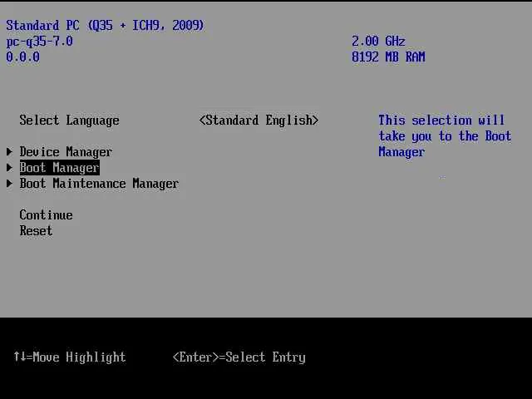The height and width of the screenshot is (399, 532).
Task: Open the Standard English language selector
Action: (x=259, y=120)
